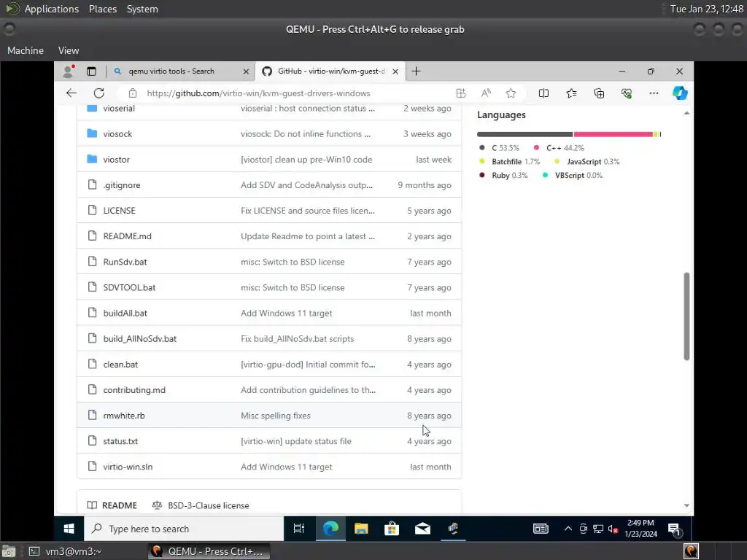Screen dimensions: 747x560
Task: Open status.txt file
Action: tap(120, 441)
